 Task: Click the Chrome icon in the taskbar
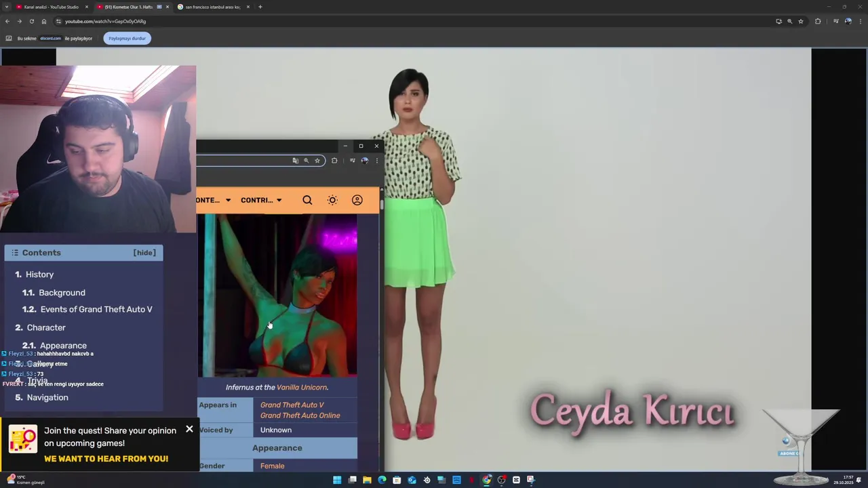(x=486, y=480)
